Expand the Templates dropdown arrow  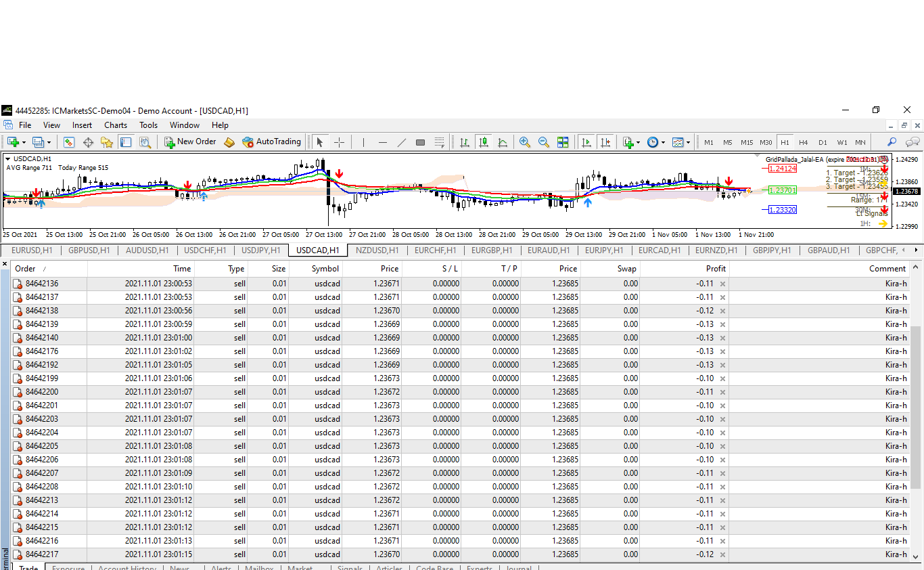[x=689, y=142]
